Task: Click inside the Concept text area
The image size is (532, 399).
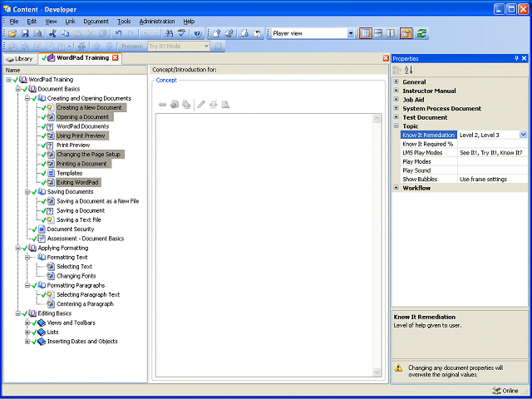Action: (x=264, y=245)
